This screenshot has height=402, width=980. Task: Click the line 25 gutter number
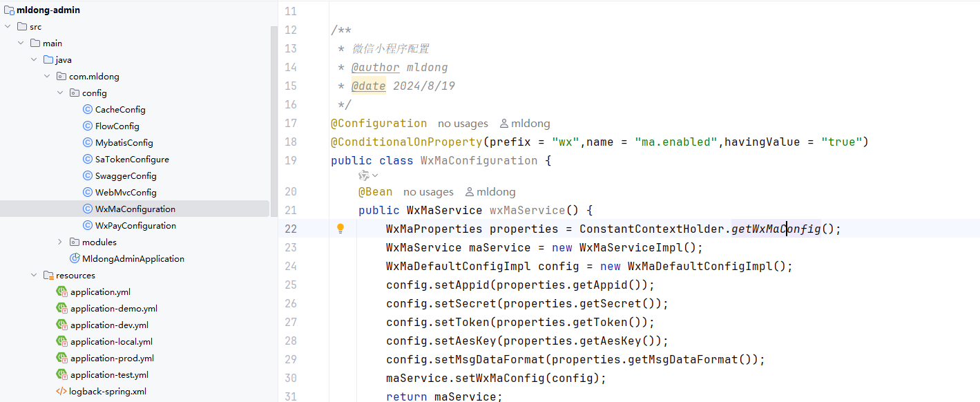(290, 285)
